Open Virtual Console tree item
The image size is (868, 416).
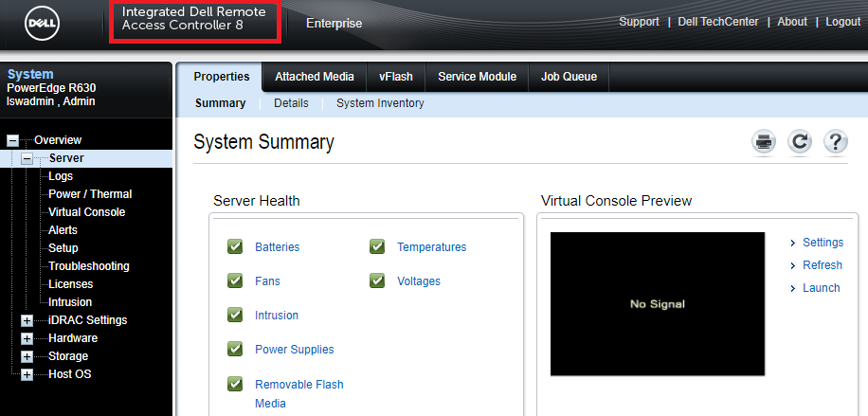point(87,212)
